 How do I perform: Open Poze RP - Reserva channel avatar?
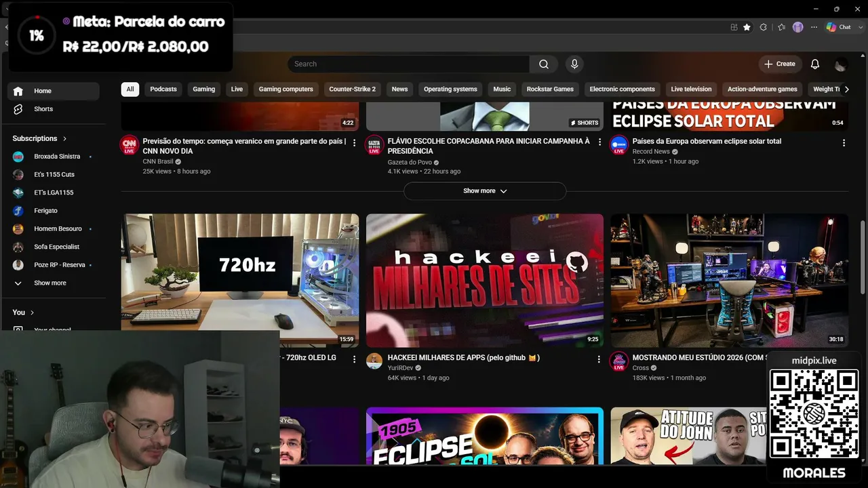tap(18, 265)
